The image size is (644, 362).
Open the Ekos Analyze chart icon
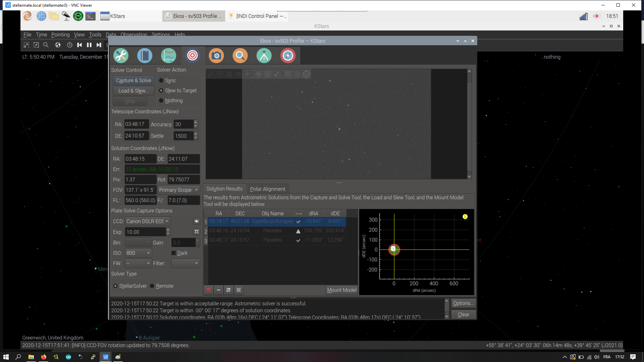point(169,56)
